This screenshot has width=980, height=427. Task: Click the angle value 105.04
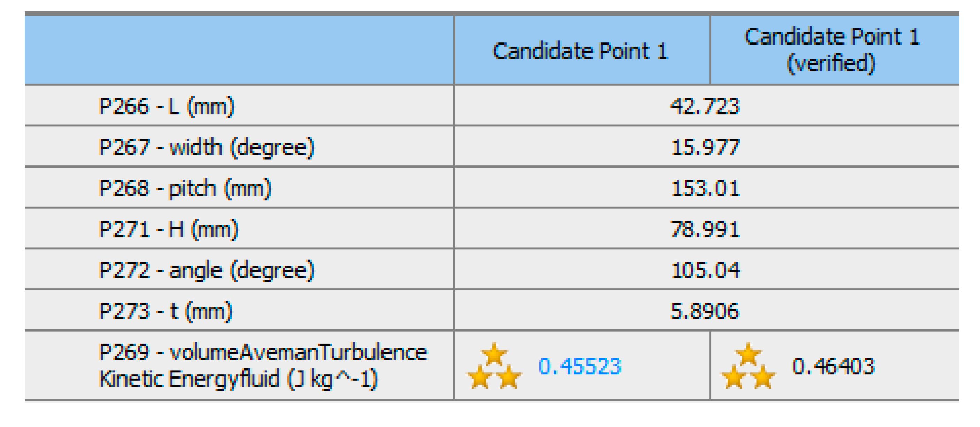point(705,270)
